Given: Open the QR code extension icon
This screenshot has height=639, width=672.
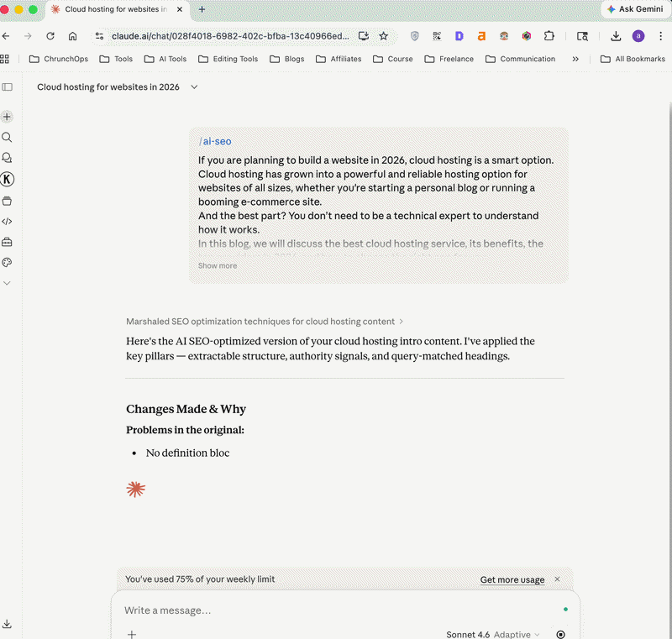Looking at the screenshot, I should pos(437,36).
